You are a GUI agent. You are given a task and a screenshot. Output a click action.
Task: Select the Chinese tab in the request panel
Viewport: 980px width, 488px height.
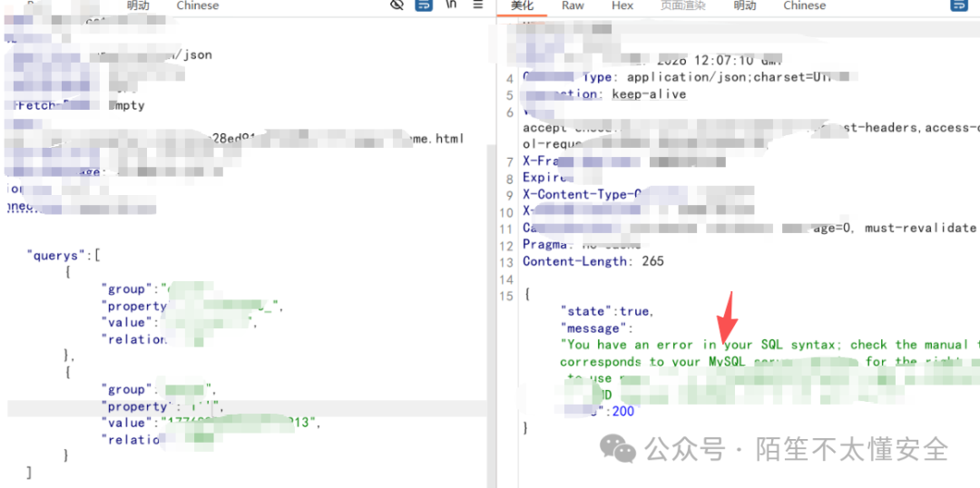tap(198, 5)
